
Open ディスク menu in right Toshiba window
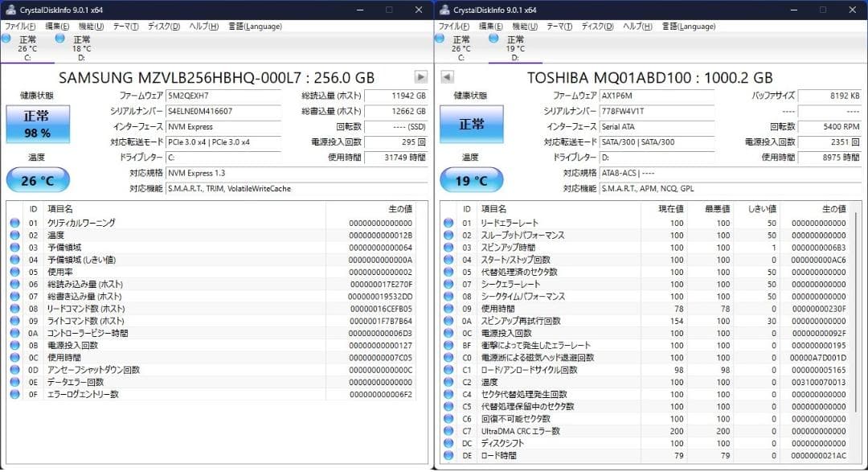pos(597,26)
